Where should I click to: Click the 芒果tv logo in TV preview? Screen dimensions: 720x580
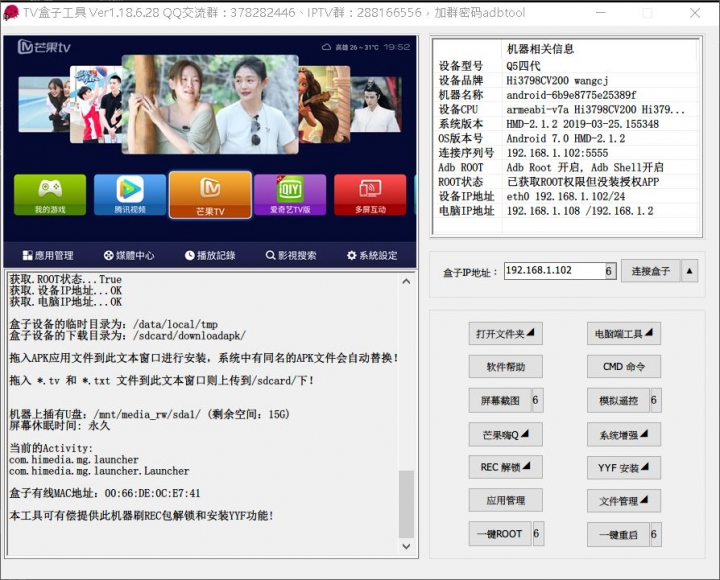pos(44,47)
